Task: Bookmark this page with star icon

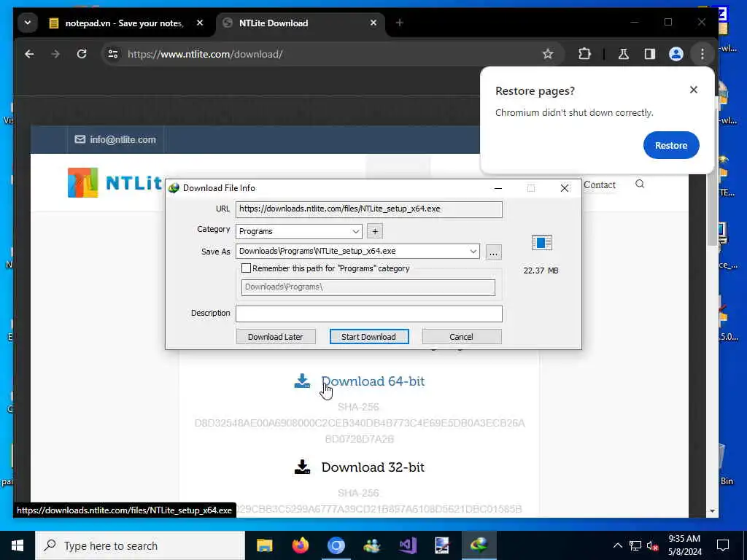Action: click(x=548, y=54)
